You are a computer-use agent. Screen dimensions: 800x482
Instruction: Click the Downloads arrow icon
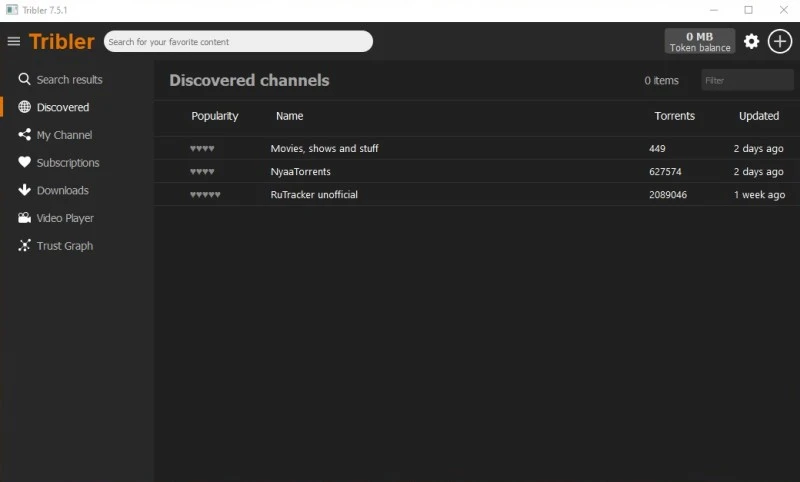coord(24,190)
